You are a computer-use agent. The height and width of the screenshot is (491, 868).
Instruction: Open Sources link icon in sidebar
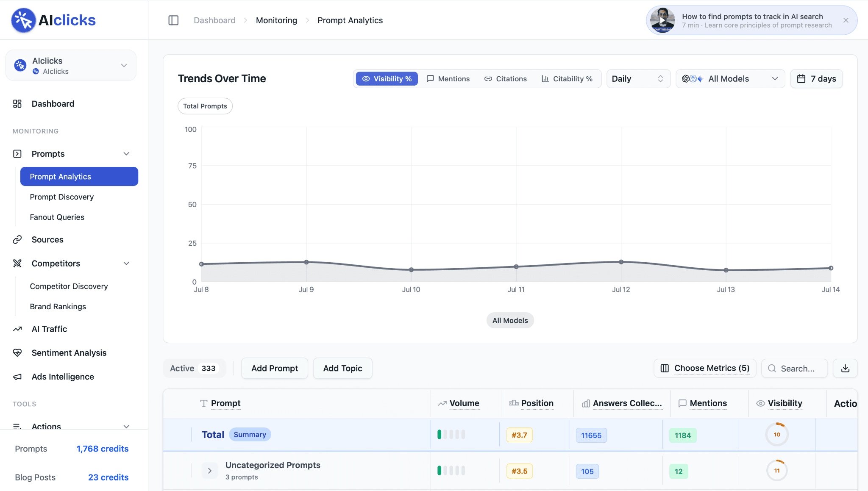[17, 240]
